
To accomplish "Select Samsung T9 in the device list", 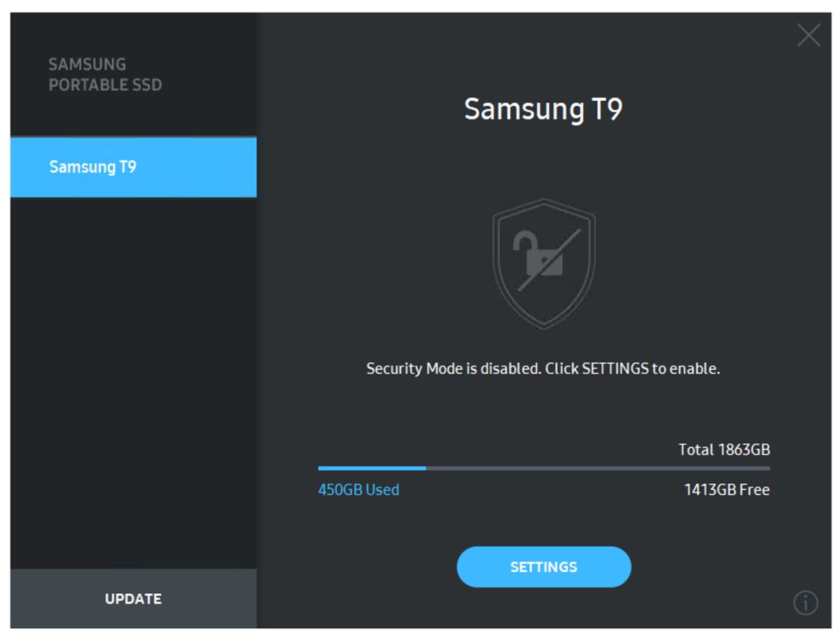I will click(133, 167).
